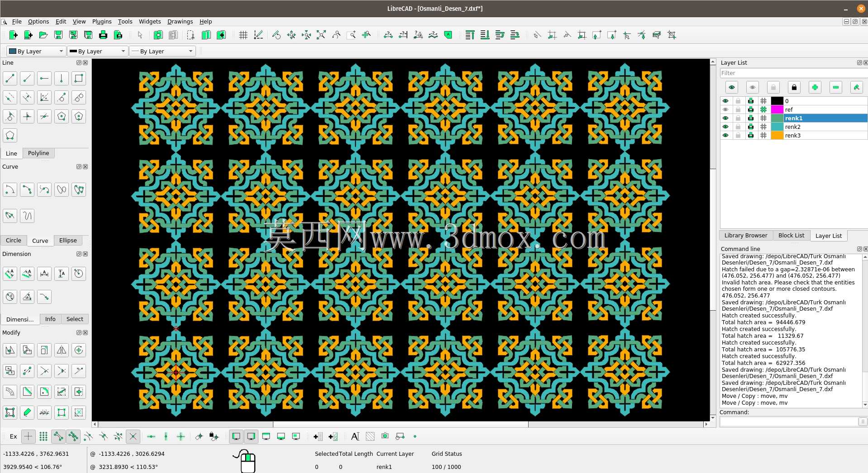Screen dimensions: 868x473
Task: Select the two-point Line tool
Action: click(10, 78)
